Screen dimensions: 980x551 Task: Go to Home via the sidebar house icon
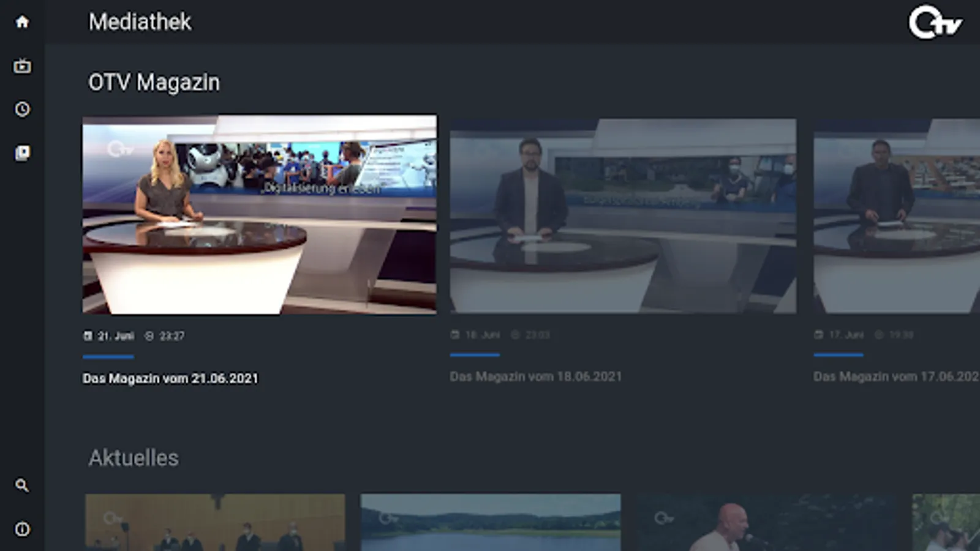22,22
